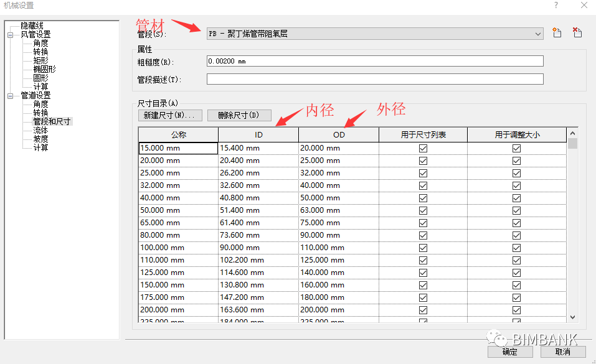596x364 pixels.
Task: Toggle 用于尺寸列表 checkbox for 15.000 mm row
Action: click(x=423, y=148)
